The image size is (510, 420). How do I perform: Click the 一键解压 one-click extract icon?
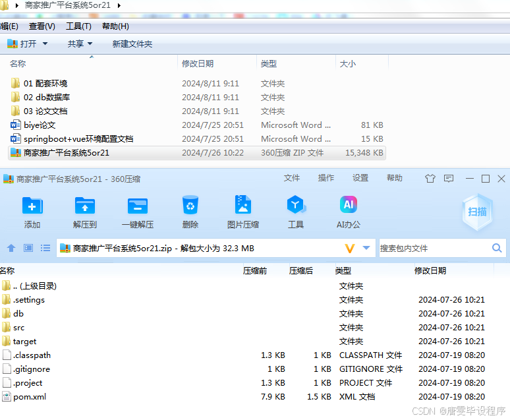(x=138, y=206)
